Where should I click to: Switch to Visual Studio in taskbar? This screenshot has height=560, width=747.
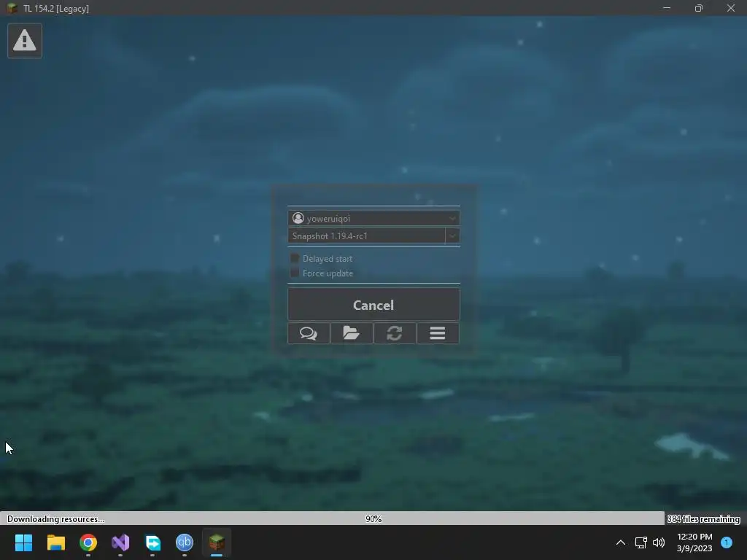point(120,542)
